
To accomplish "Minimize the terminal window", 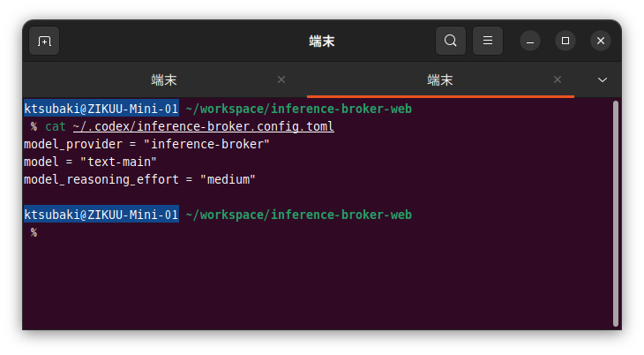I will click(x=530, y=41).
